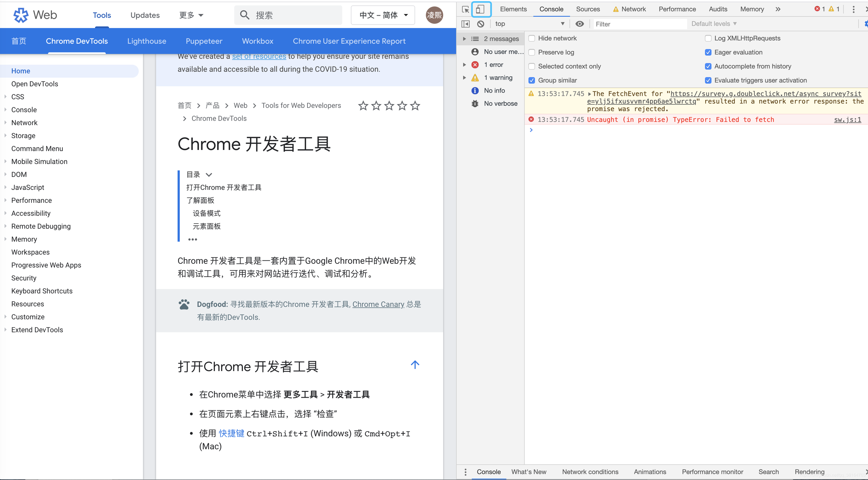Switch to the Sources tab
Viewport: 868px width, 480px height.
[588, 9]
